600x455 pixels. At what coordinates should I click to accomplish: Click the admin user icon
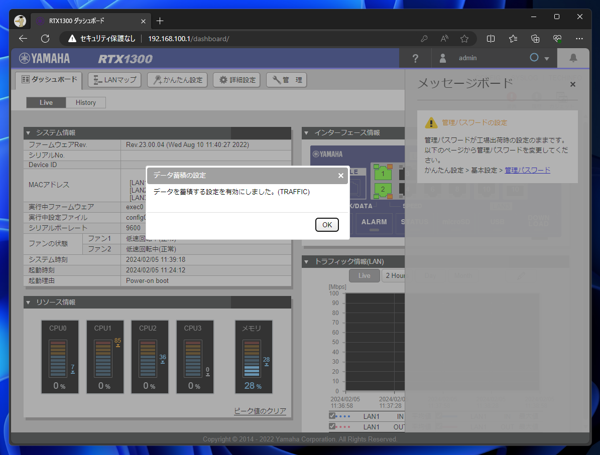coord(445,59)
